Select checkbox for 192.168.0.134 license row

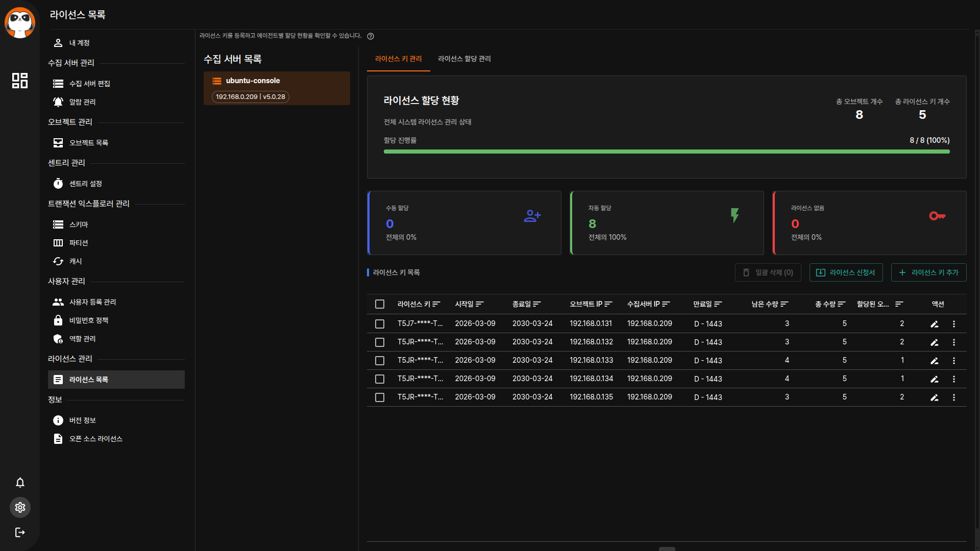point(379,379)
